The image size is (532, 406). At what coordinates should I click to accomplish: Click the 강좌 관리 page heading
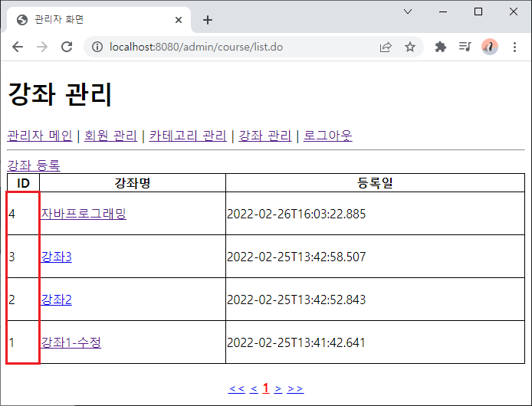pos(60,94)
